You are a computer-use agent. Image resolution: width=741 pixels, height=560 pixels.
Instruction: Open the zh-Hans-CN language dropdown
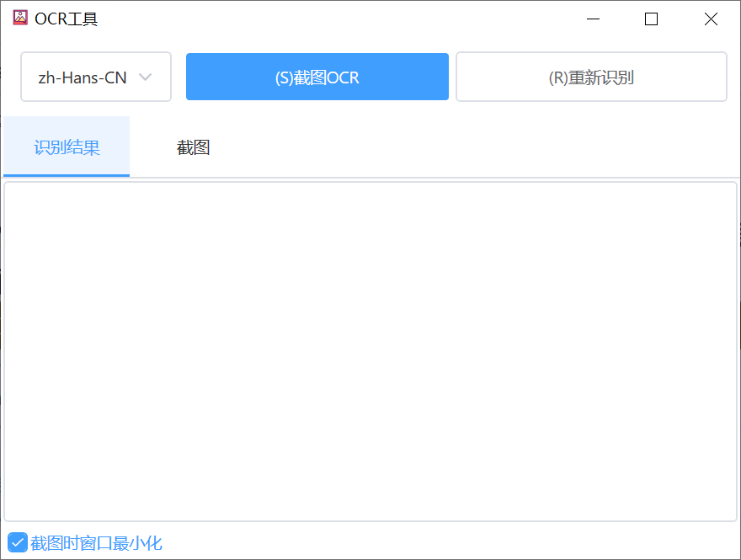click(96, 77)
